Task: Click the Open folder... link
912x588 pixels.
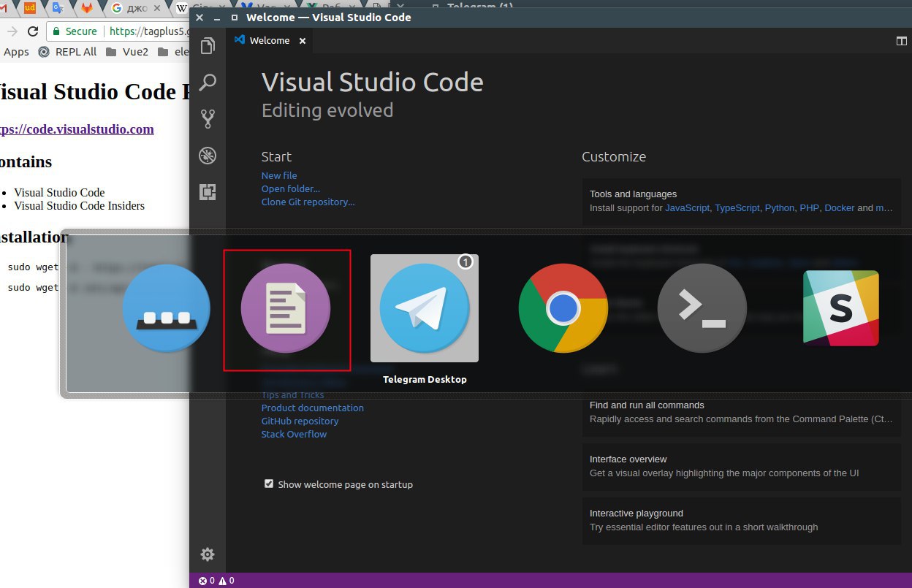Action: pos(290,188)
